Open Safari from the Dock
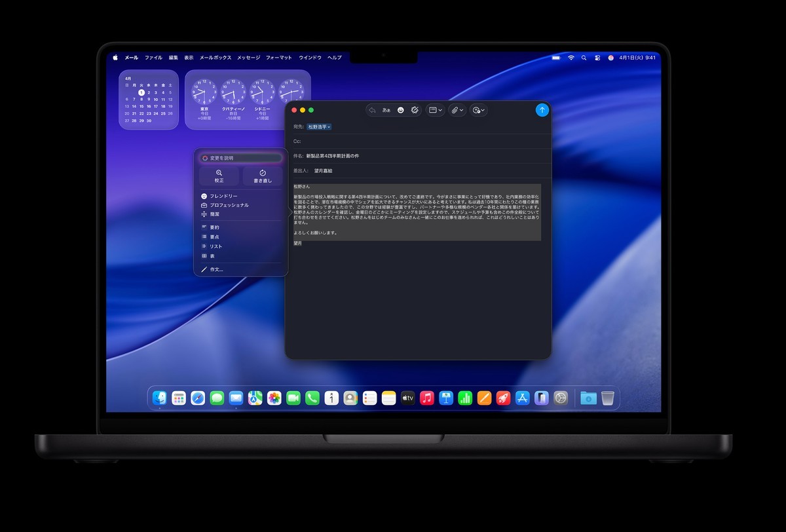The height and width of the screenshot is (532, 786). [198, 397]
